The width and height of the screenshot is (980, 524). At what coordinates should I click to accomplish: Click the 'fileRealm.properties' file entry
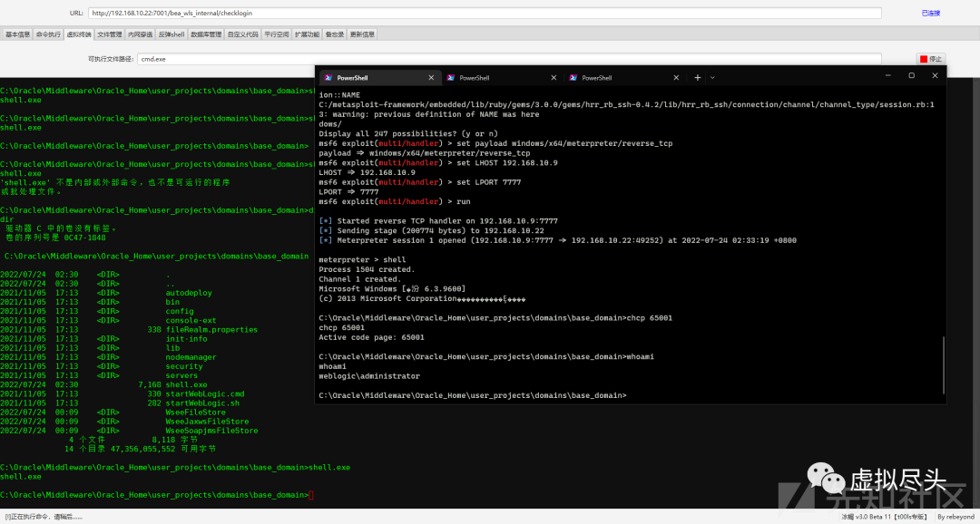pos(211,330)
